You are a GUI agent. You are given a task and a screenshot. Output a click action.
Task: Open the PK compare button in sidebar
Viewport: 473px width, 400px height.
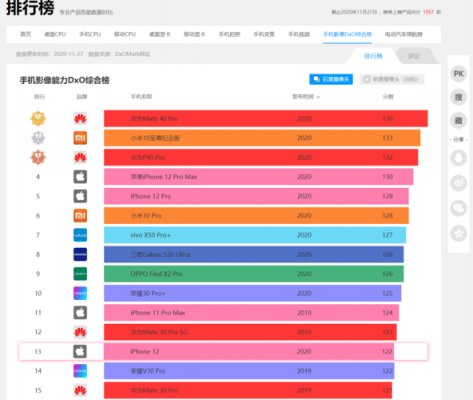(459, 74)
